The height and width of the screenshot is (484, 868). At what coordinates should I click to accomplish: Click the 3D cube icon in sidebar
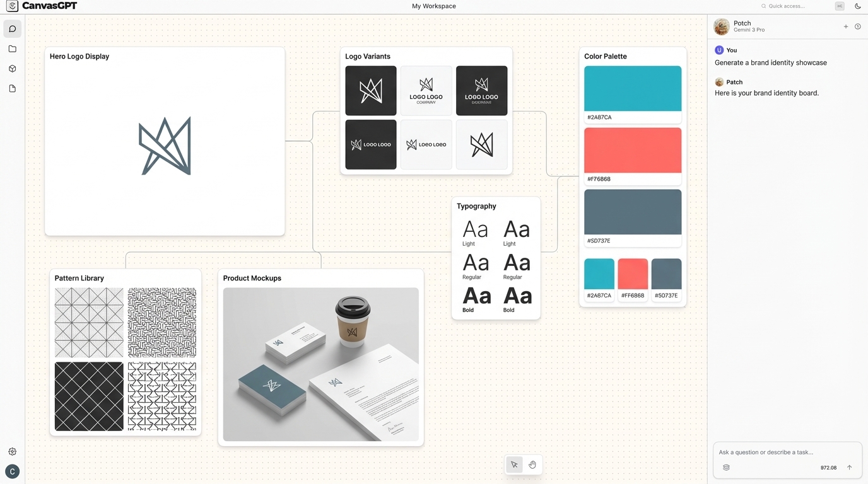tap(12, 69)
